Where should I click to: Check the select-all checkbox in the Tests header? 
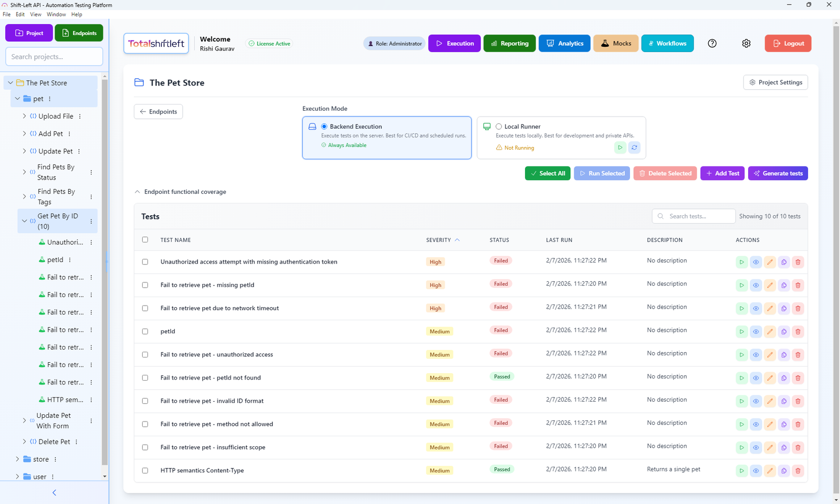coord(145,239)
